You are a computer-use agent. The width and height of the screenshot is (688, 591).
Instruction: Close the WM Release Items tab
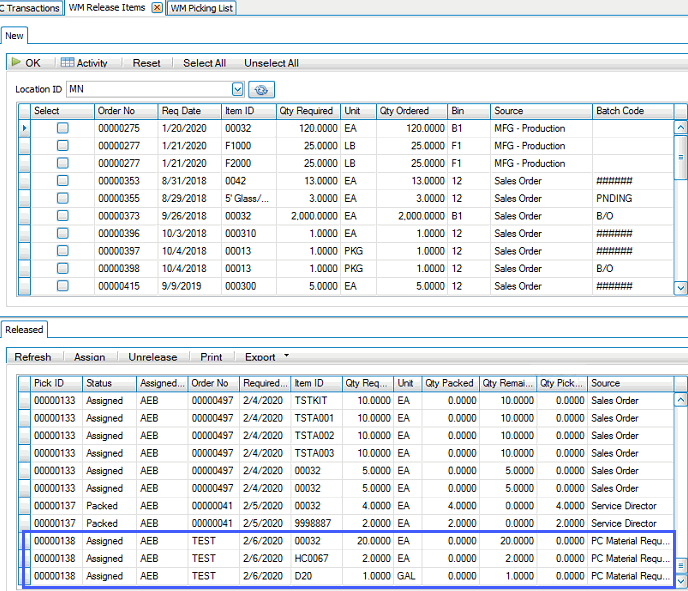[x=156, y=8]
